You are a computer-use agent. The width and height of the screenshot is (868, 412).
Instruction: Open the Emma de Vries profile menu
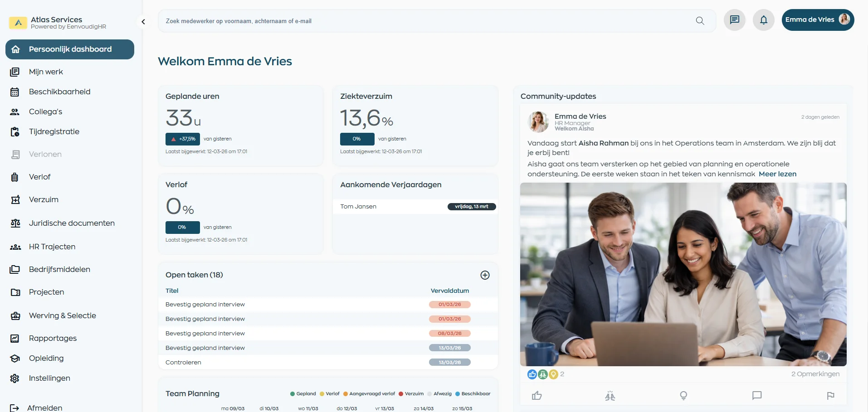pyautogui.click(x=818, y=19)
